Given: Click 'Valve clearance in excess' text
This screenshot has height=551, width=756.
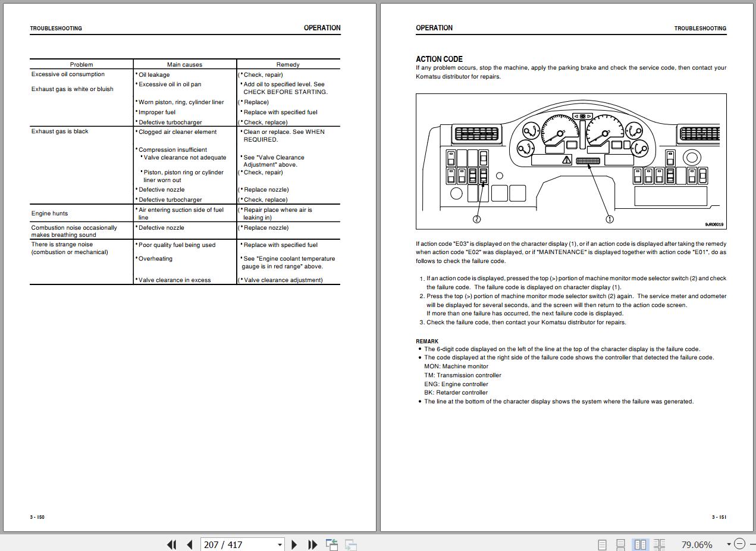Looking at the screenshot, I should point(174,280).
